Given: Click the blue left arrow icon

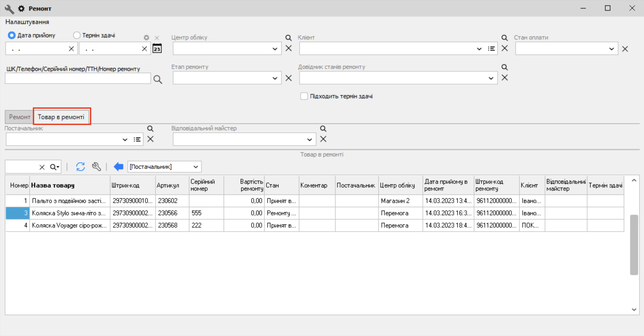Looking at the screenshot, I should (118, 167).
